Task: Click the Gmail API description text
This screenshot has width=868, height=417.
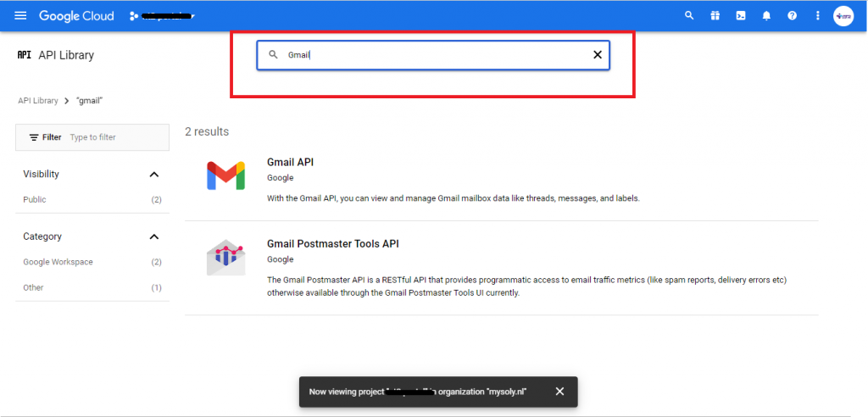Action: 453,198
